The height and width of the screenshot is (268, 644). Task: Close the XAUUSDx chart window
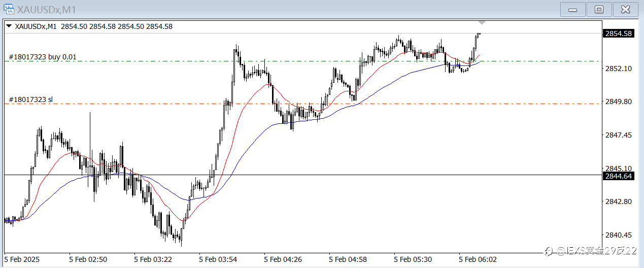coord(626,9)
